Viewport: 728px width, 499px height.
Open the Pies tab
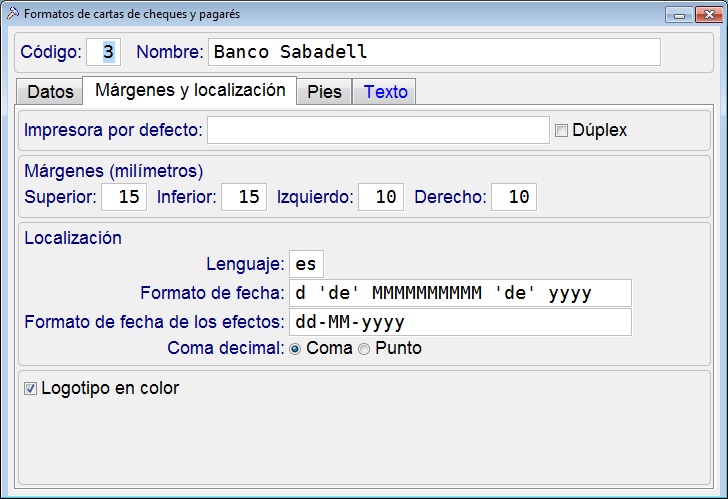pos(324,92)
